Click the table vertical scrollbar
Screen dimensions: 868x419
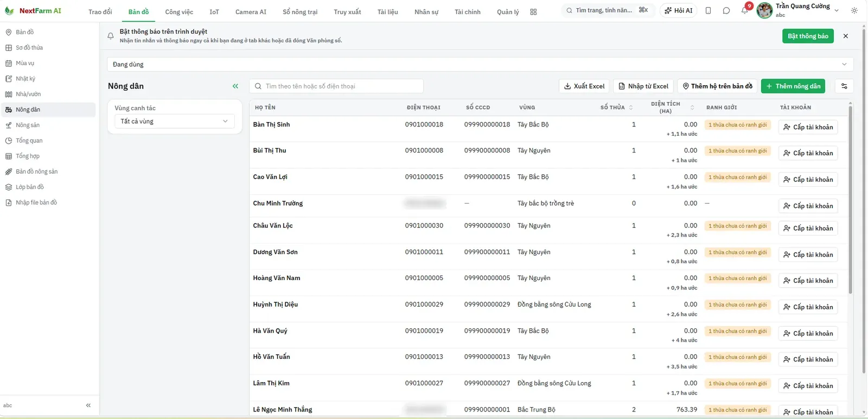(850, 200)
